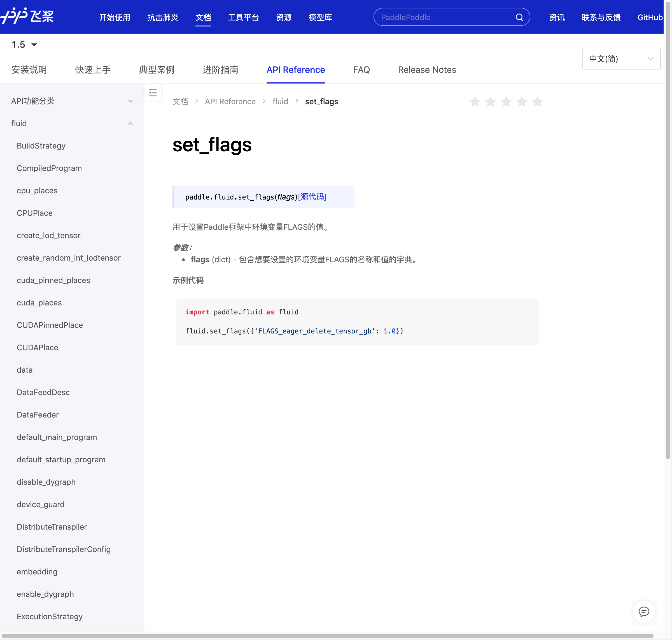Rate page with third star

pos(506,102)
